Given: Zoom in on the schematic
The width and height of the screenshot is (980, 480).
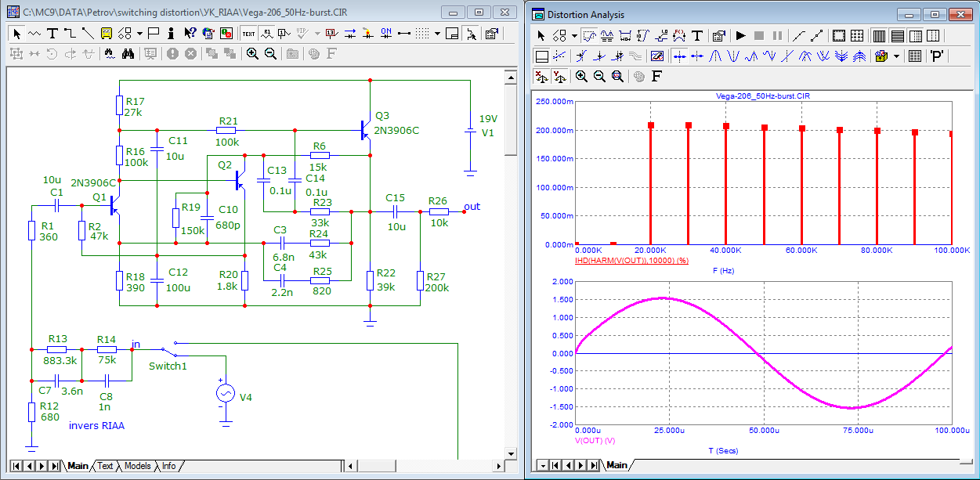Looking at the screenshot, I should [252, 53].
